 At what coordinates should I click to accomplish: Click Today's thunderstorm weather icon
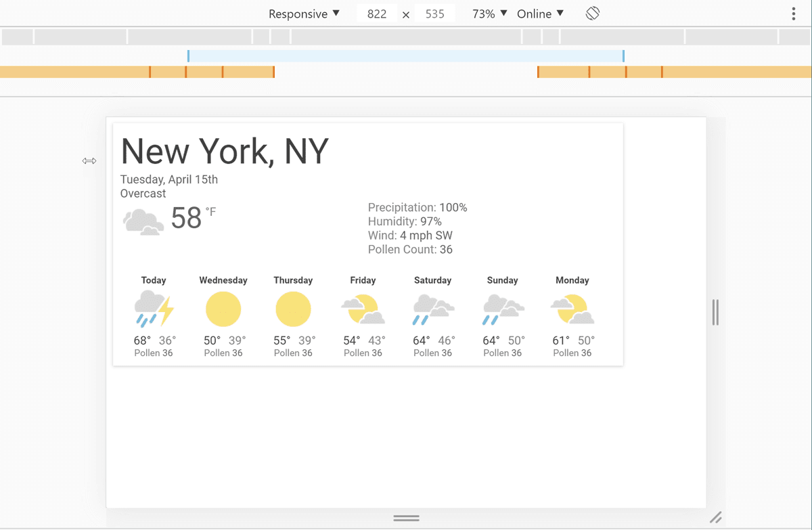154,309
